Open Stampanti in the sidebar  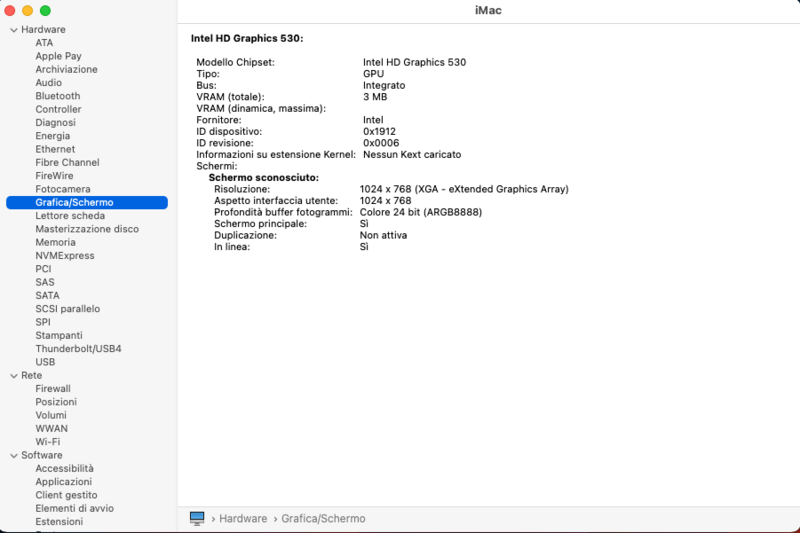click(59, 335)
